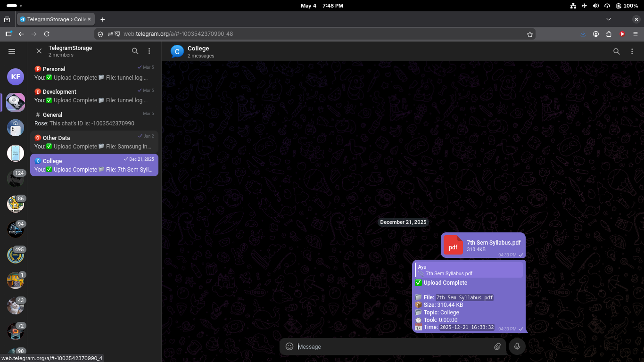Screen dimensions: 644x362
Task: Open volume settings in system tray
Action: pos(596,6)
